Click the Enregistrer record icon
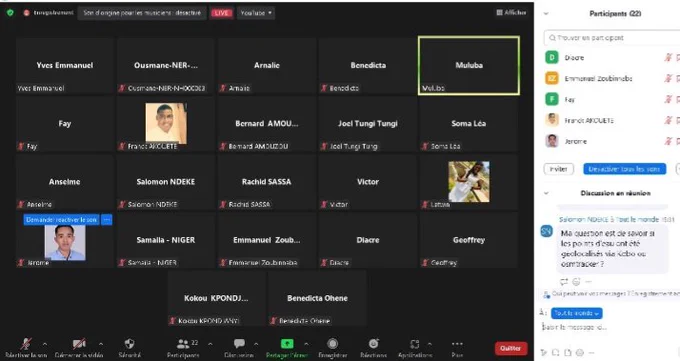Image resolution: width=680 pixels, height=361 pixels. (x=333, y=344)
